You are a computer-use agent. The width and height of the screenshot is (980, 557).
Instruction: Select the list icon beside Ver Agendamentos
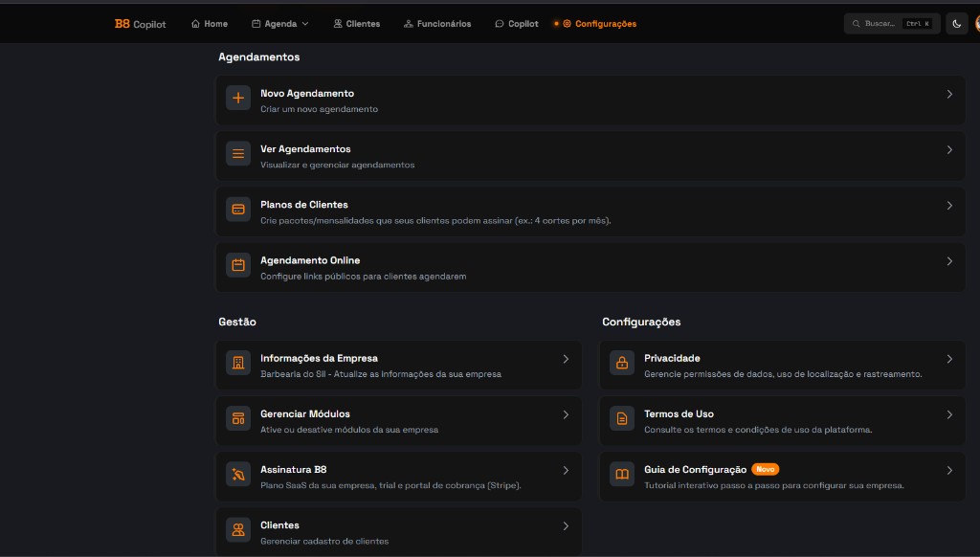click(237, 153)
